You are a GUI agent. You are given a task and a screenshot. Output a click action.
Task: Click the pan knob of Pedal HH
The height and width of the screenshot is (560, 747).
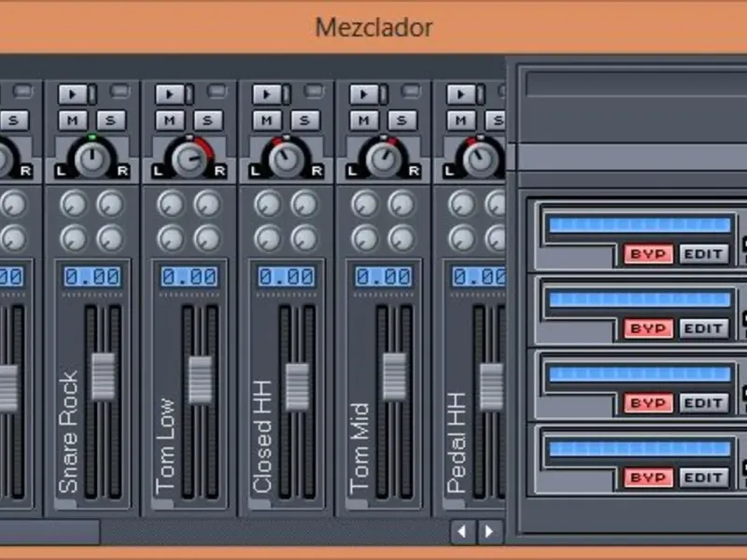tap(481, 159)
